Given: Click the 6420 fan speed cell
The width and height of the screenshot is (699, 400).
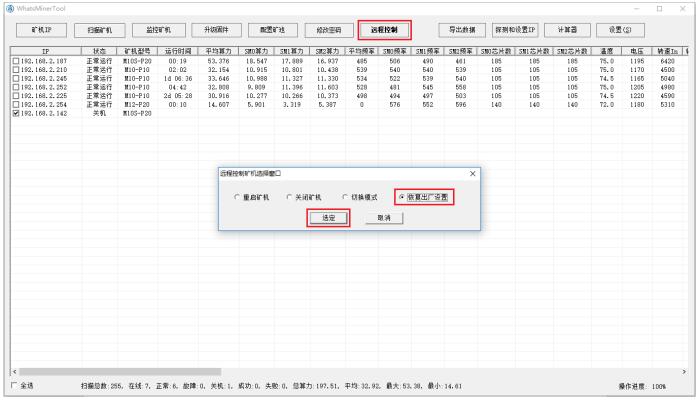Looking at the screenshot, I should coord(667,61).
